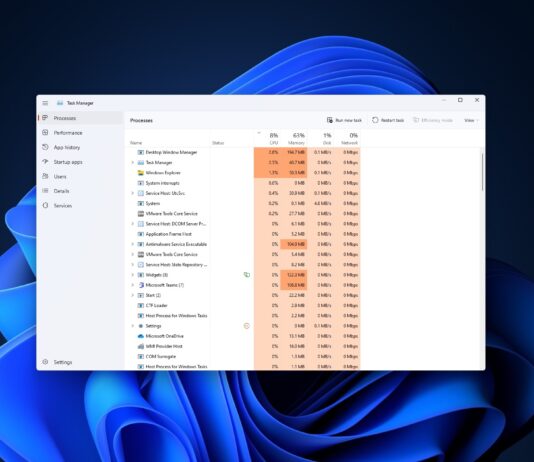Expand Service Host State Repository row

(132, 265)
